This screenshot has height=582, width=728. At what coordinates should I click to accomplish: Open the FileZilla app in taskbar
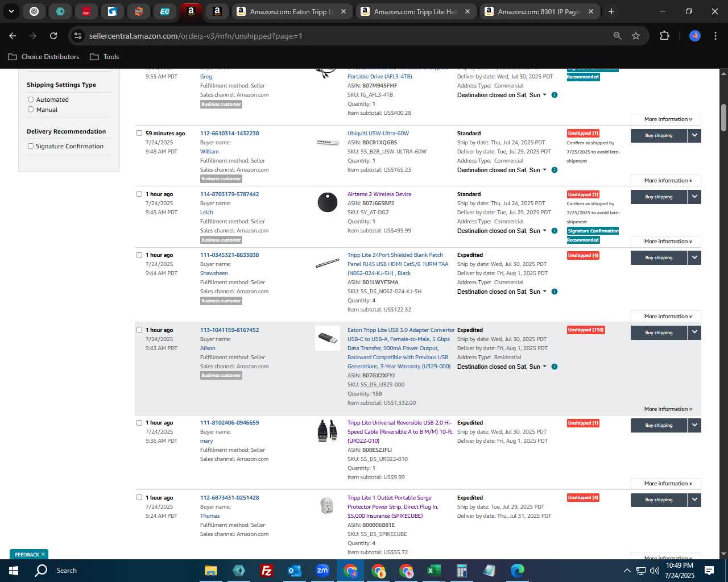pyautogui.click(x=266, y=571)
